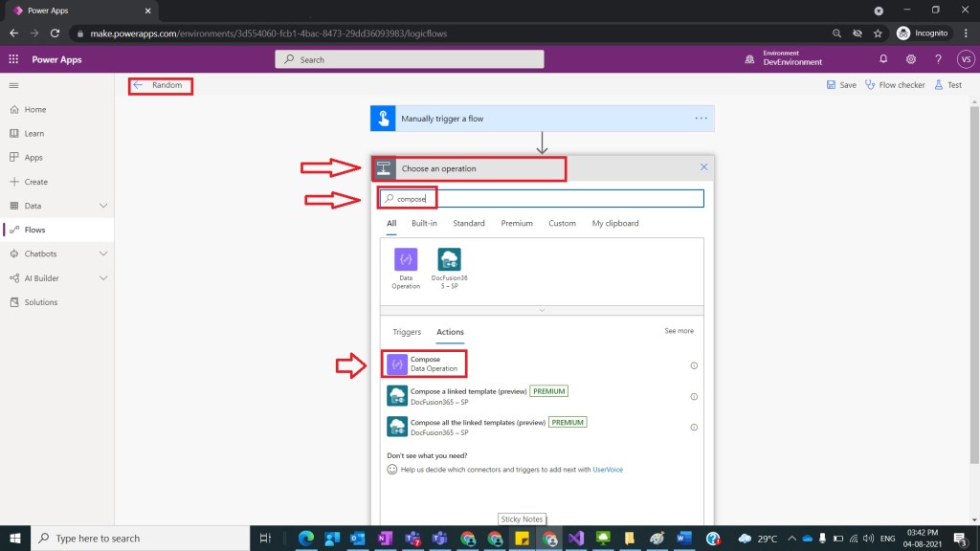Viewport: 980px width, 551px height.
Task: Switch to the Triggers tab
Action: [407, 332]
